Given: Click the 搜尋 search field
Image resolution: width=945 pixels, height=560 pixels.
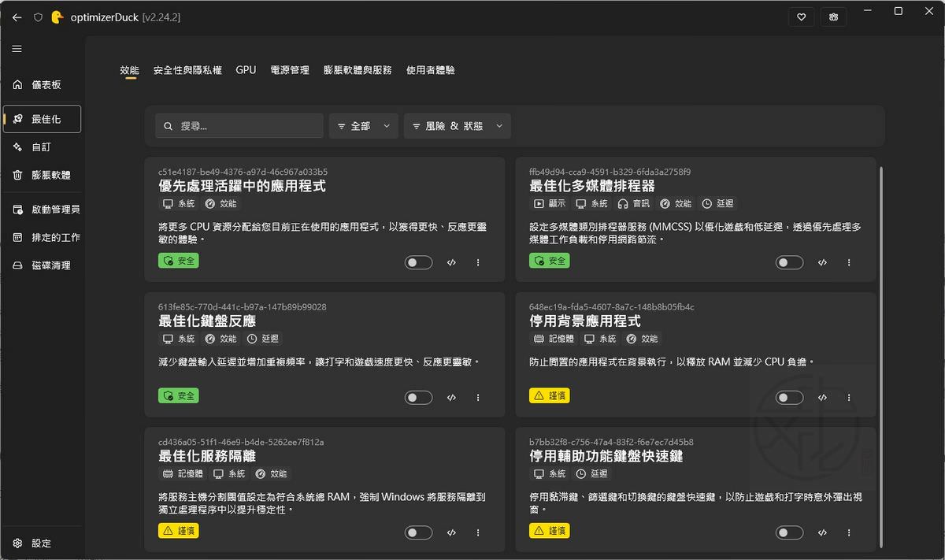Looking at the screenshot, I should [x=239, y=126].
